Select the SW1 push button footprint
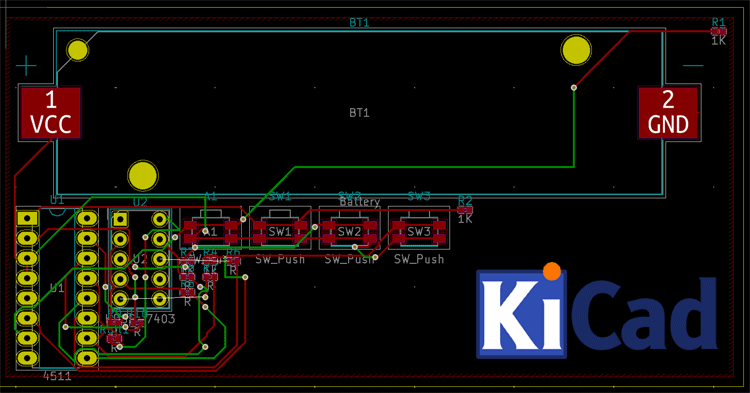The image size is (750, 393). [280, 228]
